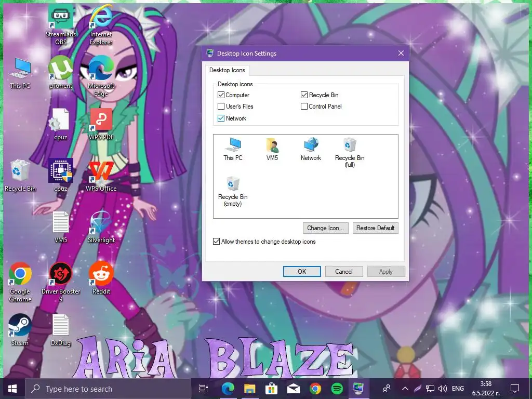Uncheck the Computer checkbox

(x=221, y=95)
